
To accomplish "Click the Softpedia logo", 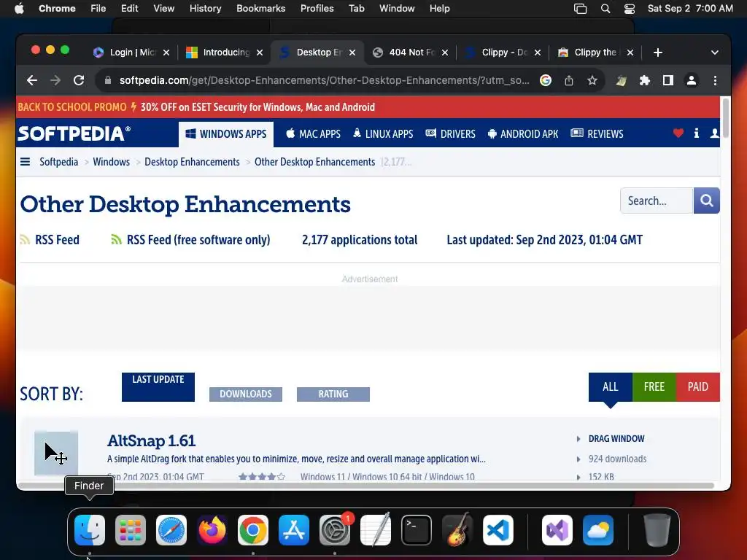I will click(74, 134).
